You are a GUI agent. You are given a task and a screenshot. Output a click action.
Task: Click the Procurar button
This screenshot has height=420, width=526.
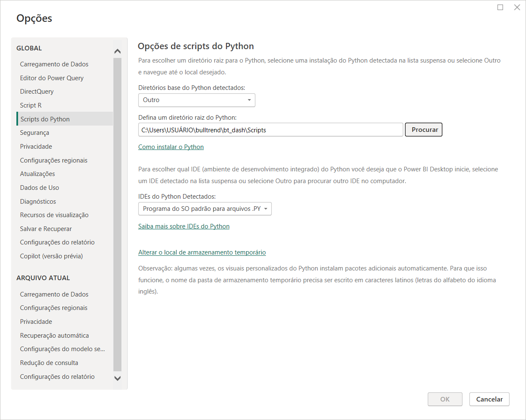(x=423, y=130)
